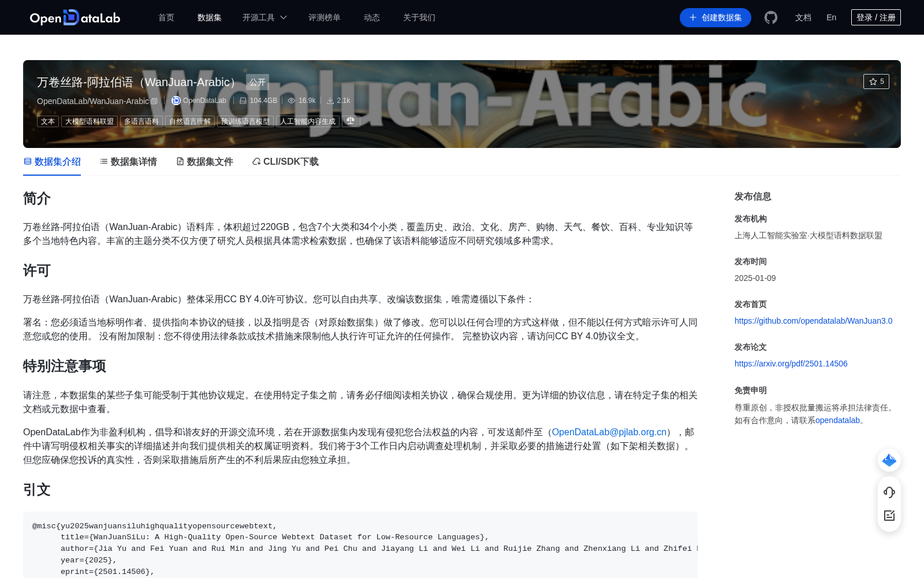This screenshot has height=578, width=924.
Task: Open 文档 link in the header
Action: coord(803,17)
